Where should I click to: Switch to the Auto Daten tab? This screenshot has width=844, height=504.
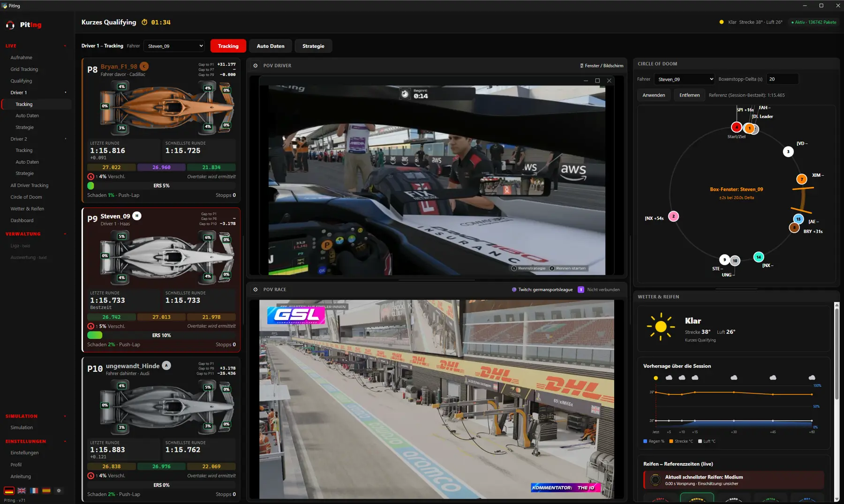click(x=271, y=46)
